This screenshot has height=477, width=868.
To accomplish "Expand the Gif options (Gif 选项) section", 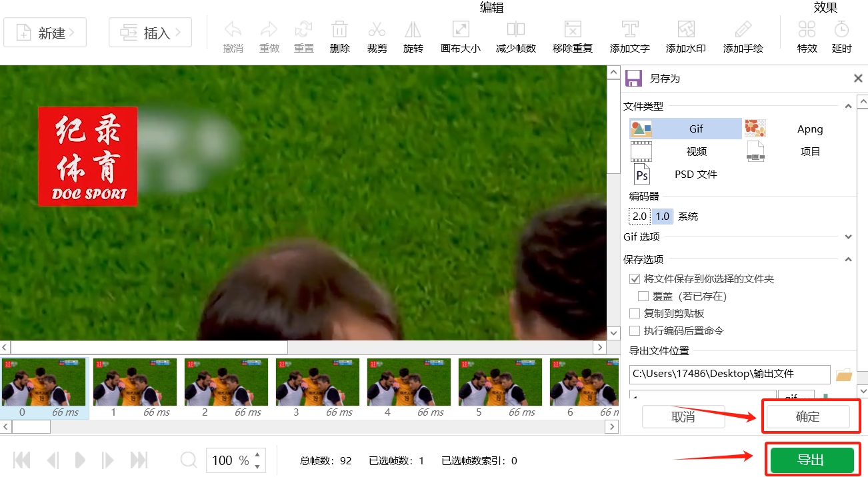I will [848, 237].
